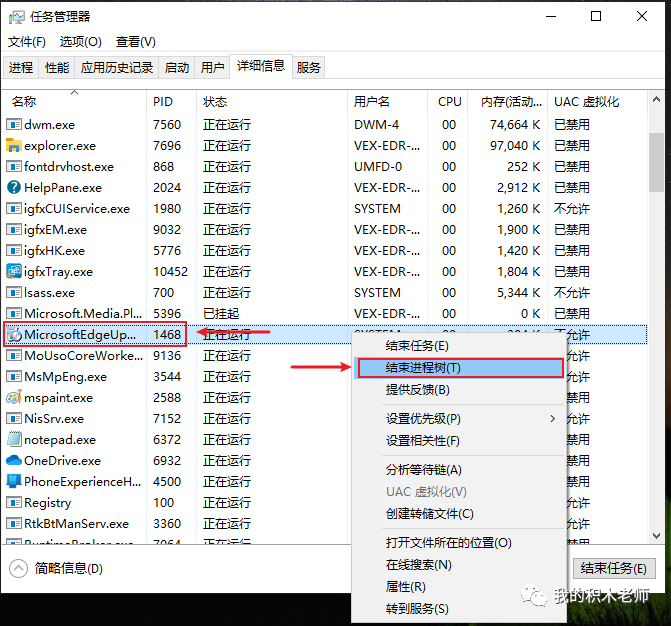Click the notepad.exe notepad icon
The width and height of the screenshot is (671, 626).
[x=14, y=439]
